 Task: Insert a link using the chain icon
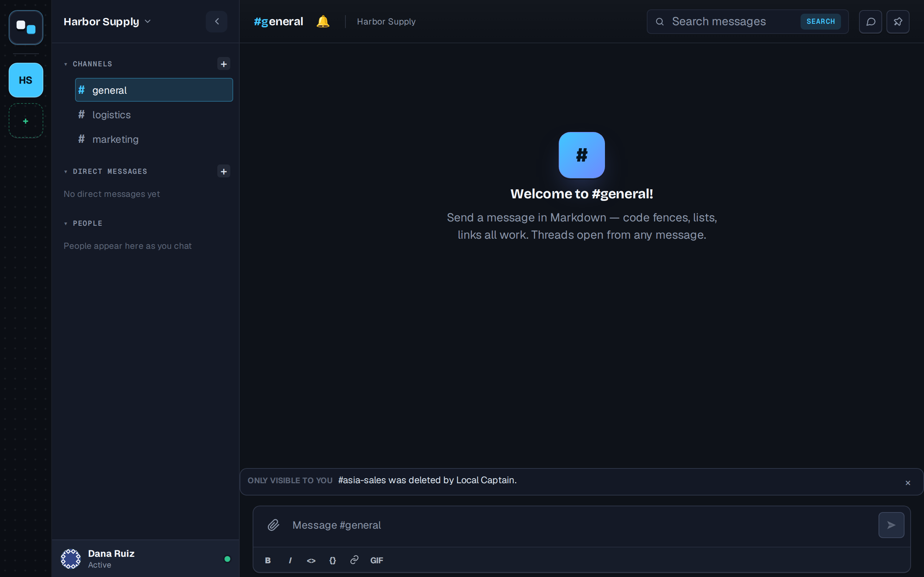click(354, 560)
